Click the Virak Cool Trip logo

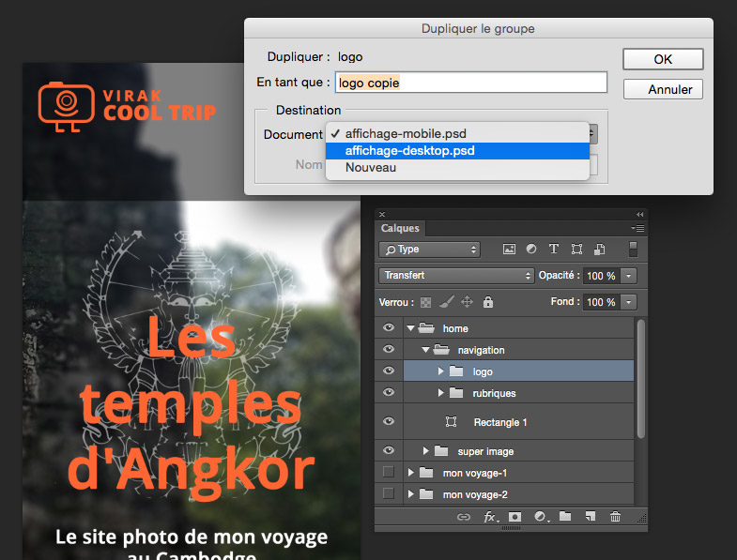pos(127,107)
